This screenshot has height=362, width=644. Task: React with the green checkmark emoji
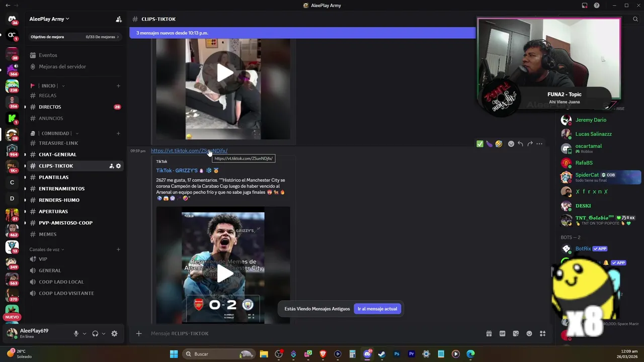(479, 144)
